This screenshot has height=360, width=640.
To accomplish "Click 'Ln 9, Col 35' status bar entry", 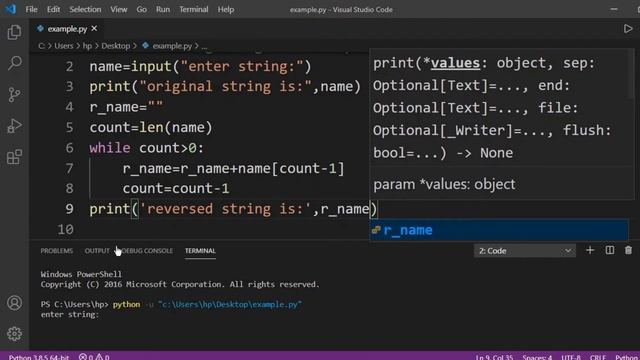I will (x=494, y=357).
